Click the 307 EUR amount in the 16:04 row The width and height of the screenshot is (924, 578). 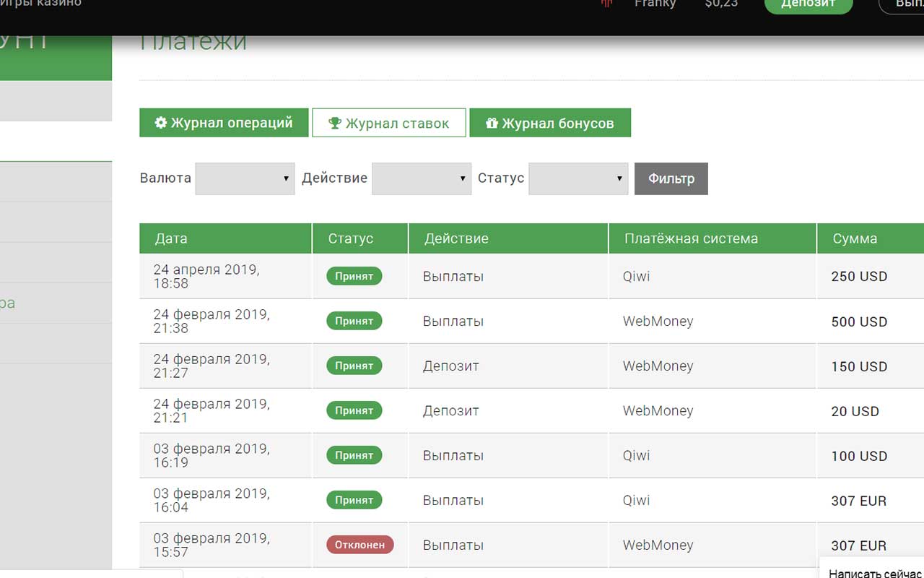coord(859,501)
